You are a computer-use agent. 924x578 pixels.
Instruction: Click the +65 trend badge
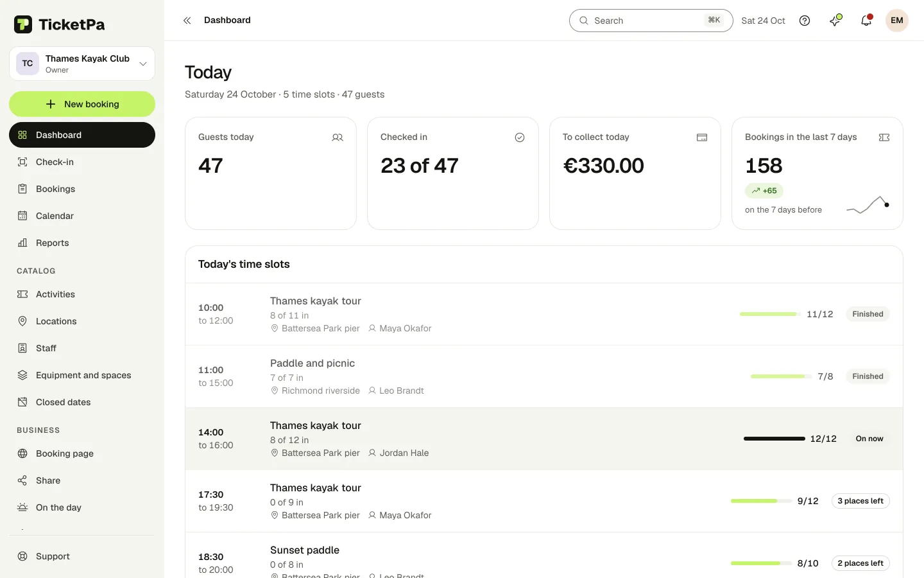tap(764, 191)
